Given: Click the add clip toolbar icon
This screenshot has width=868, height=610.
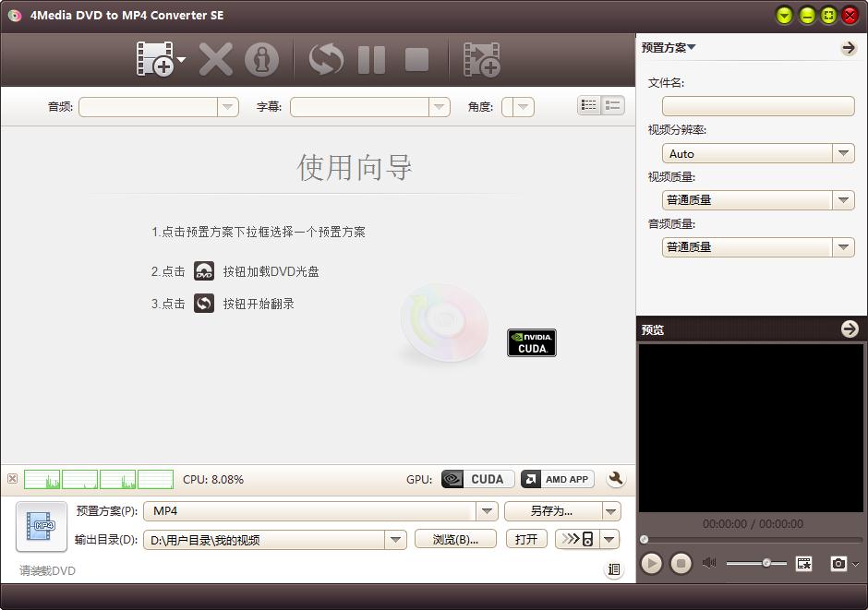Looking at the screenshot, I should [x=481, y=59].
